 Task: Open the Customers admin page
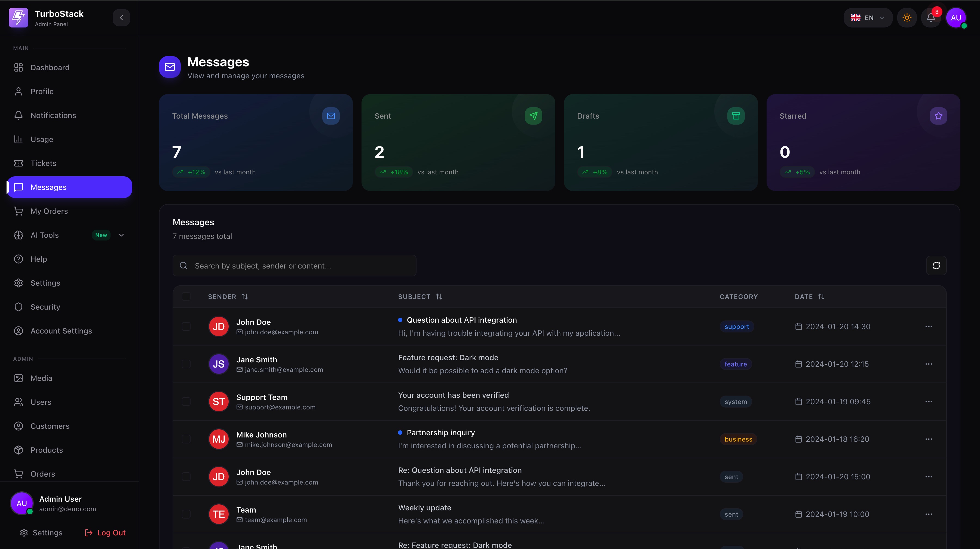pyautogui.click(x=50, y=426)
